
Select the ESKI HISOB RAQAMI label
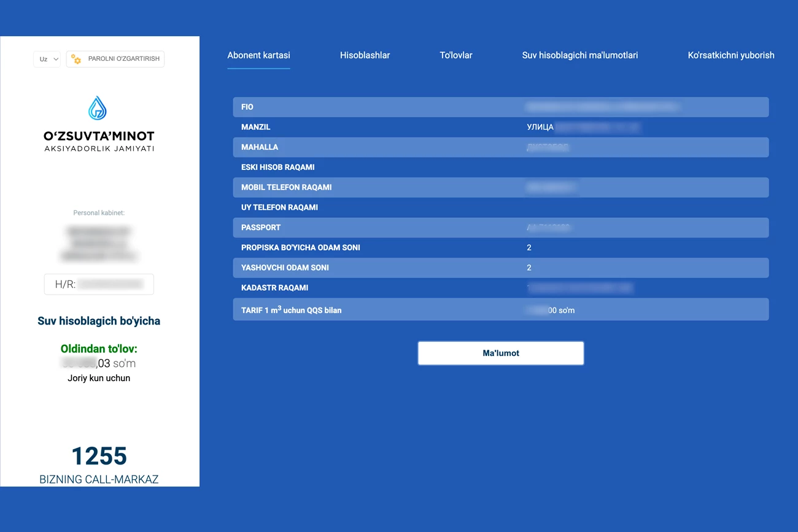click(278, 168)
